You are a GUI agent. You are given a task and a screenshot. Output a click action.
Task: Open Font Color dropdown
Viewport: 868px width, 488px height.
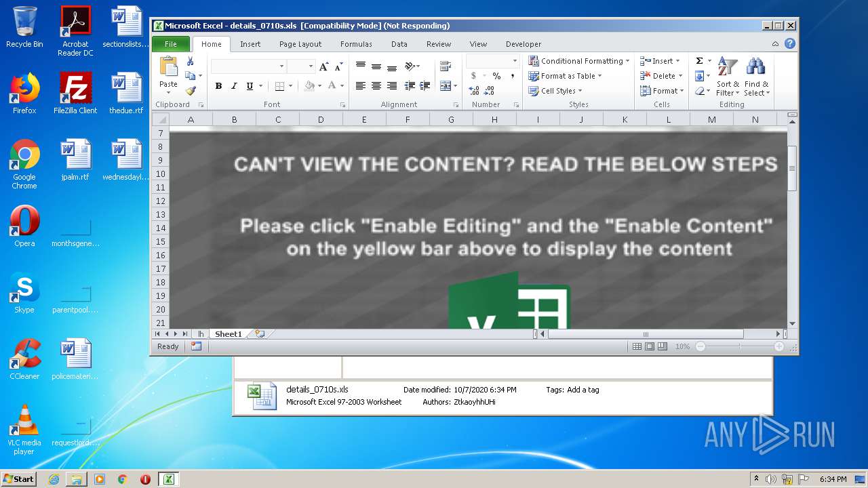tap(342, 86)
